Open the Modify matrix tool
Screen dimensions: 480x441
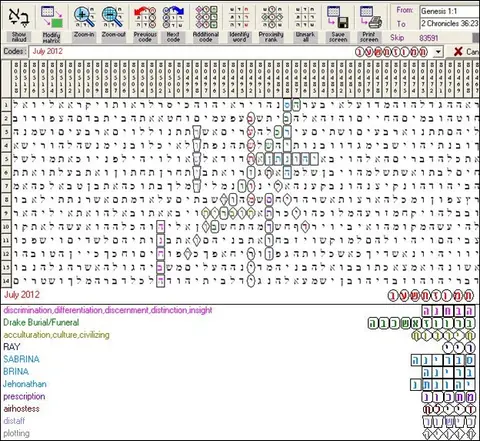(52, 17)
